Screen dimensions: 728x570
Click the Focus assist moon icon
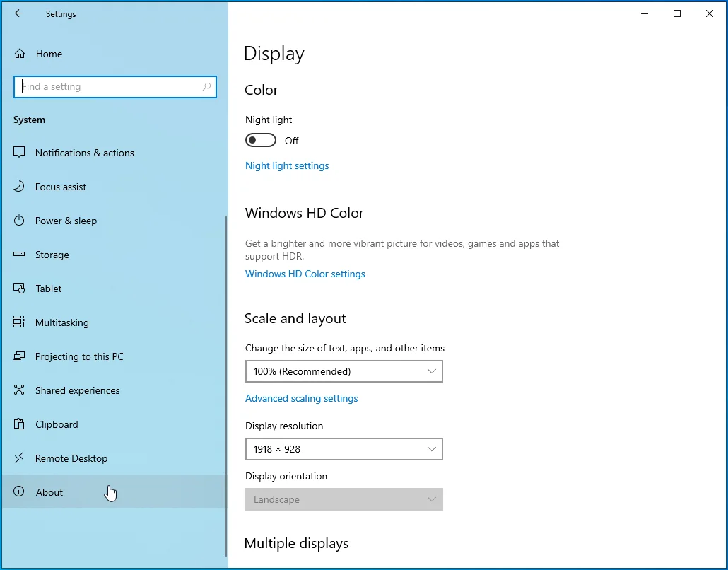[x=19, y=186]
